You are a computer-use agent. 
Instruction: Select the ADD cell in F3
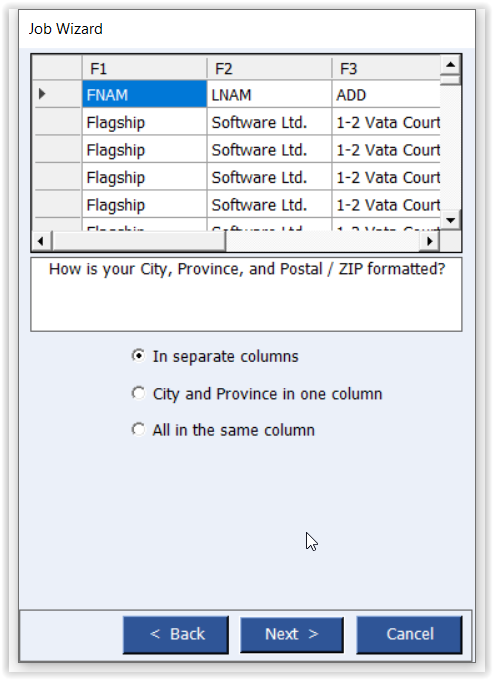[x=386, y=94]
